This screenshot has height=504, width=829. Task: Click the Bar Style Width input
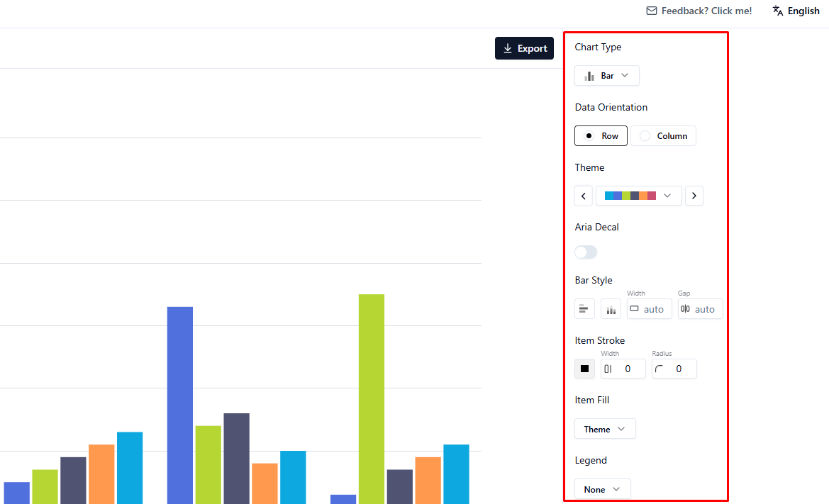[650, 309]
